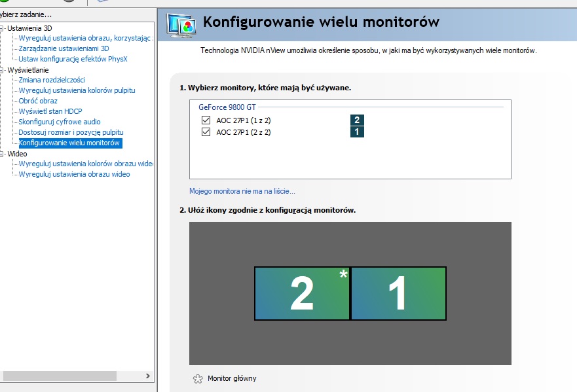The height and width of the screenshot is (392, 577).
Task: Open Zarządzanie ustawieniami 3D
Action: (64, 48)
